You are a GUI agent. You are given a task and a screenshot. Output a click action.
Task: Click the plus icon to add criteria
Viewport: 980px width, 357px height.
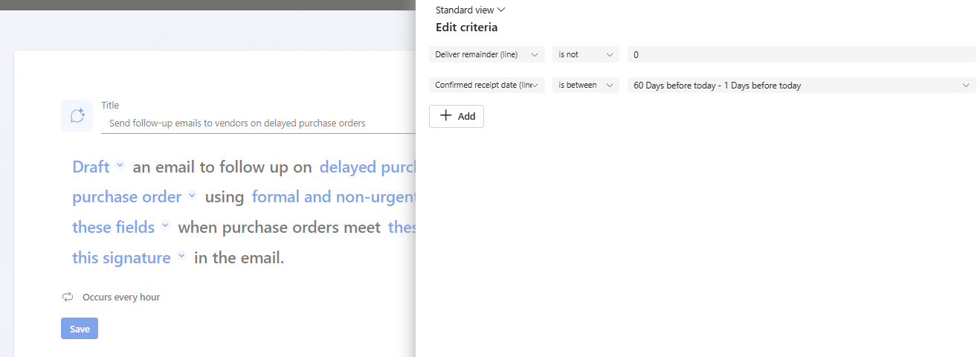pos(446,116)
